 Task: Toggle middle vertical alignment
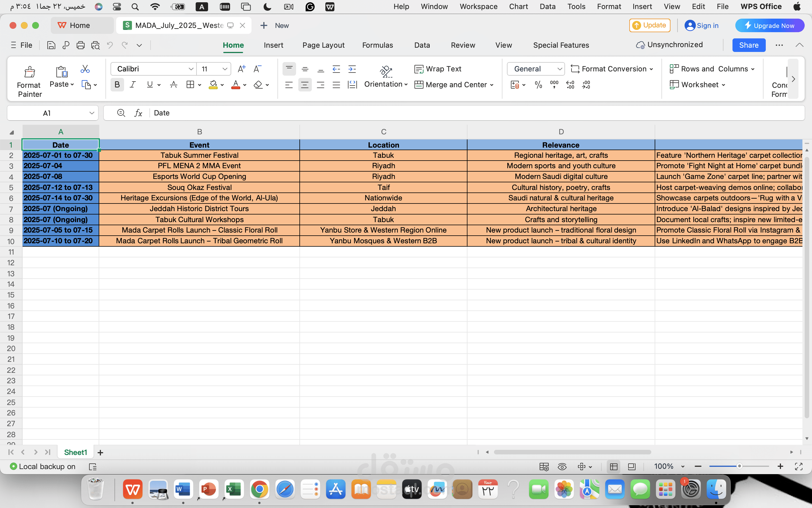pyautogui.click(x=305, y=69)
